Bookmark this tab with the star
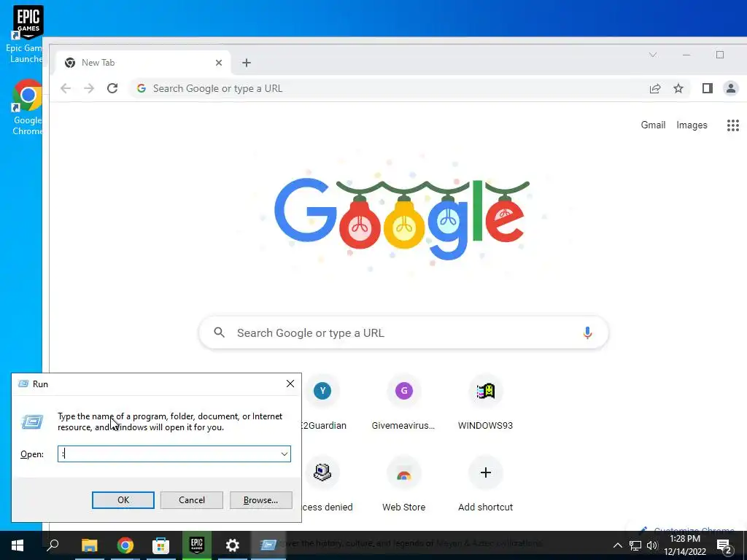The image size is (747, 560). pyautogui.click(x=678, y=88)
